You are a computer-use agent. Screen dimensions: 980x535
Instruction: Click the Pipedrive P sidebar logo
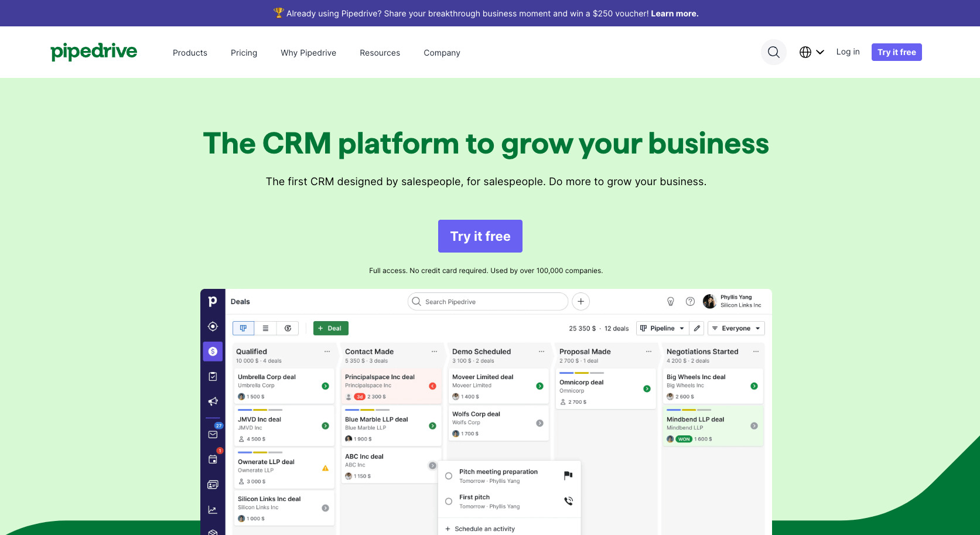(213, 301)
